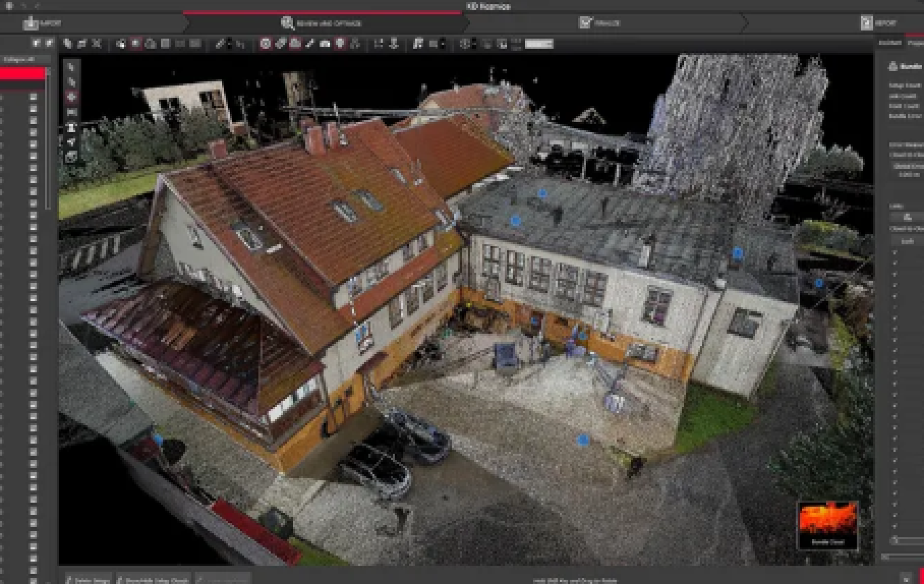Open the Import workflow step
This screenshot has width=924, height=584.
pyautogui.click(x=42, y=23)
